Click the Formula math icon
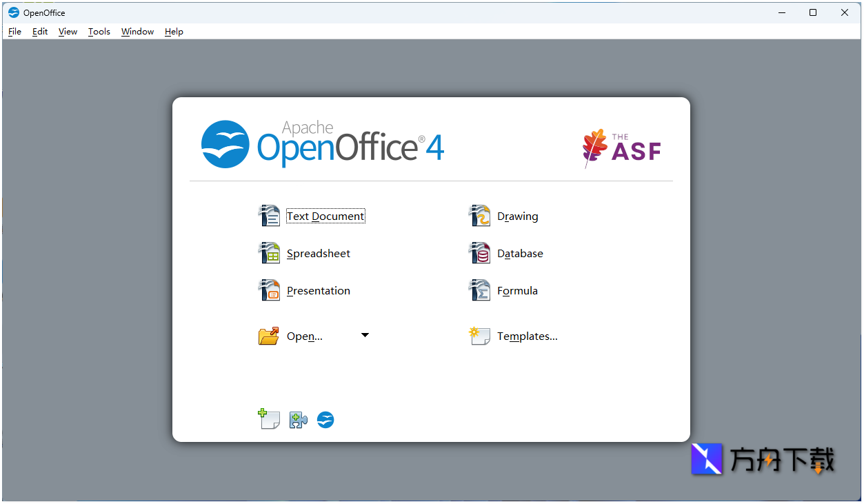 pos(479,290)
